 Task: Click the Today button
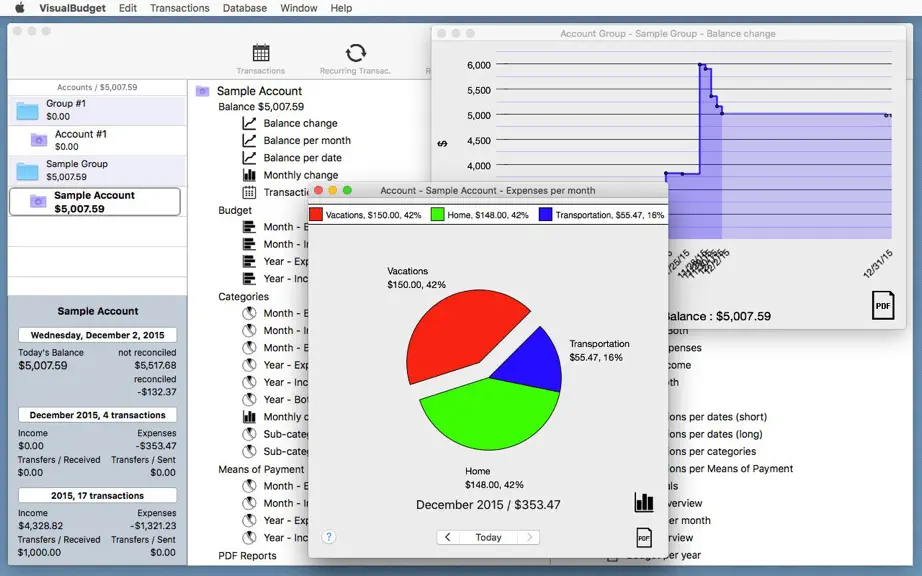tap(488, 537)
